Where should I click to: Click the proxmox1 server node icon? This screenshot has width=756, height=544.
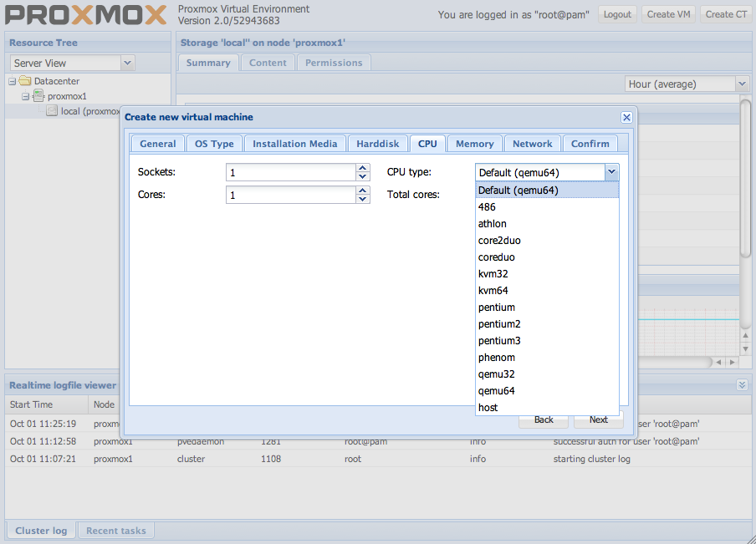click(x=38, y=96)
